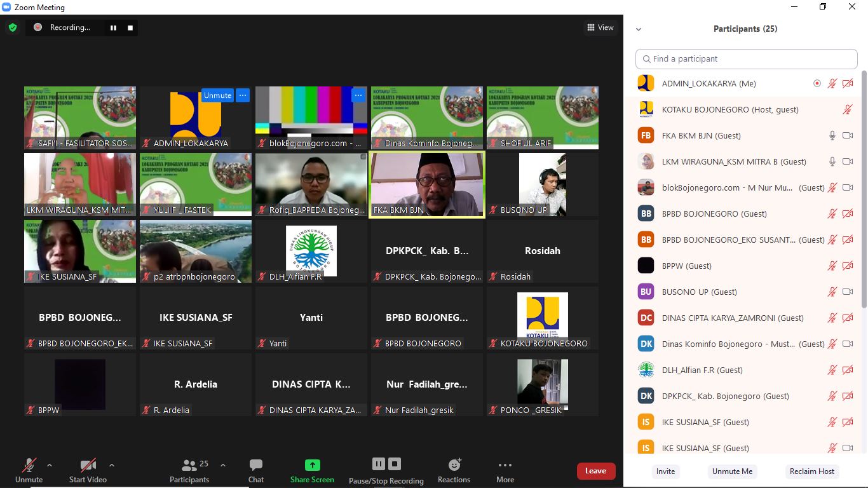
Task: Collapse the Participants panel chevron
Action: tap(639, 29)
